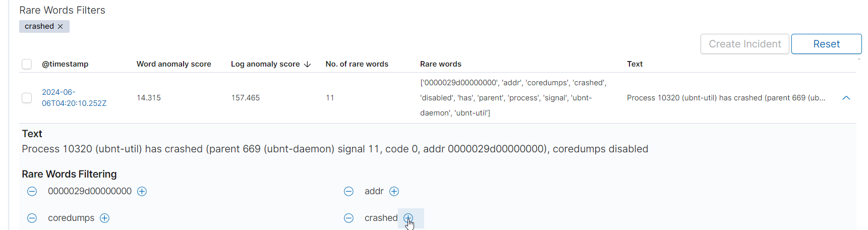Screen dimensions: 868x230
Task: Sort by @timestamp column header
Action: pyautogui.click(x=65, y=64)
